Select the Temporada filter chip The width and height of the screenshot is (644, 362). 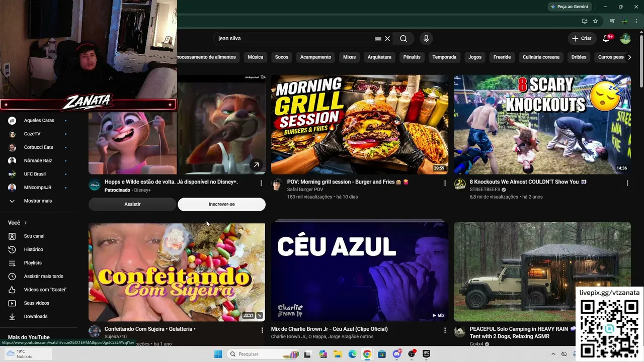(444, 57)
